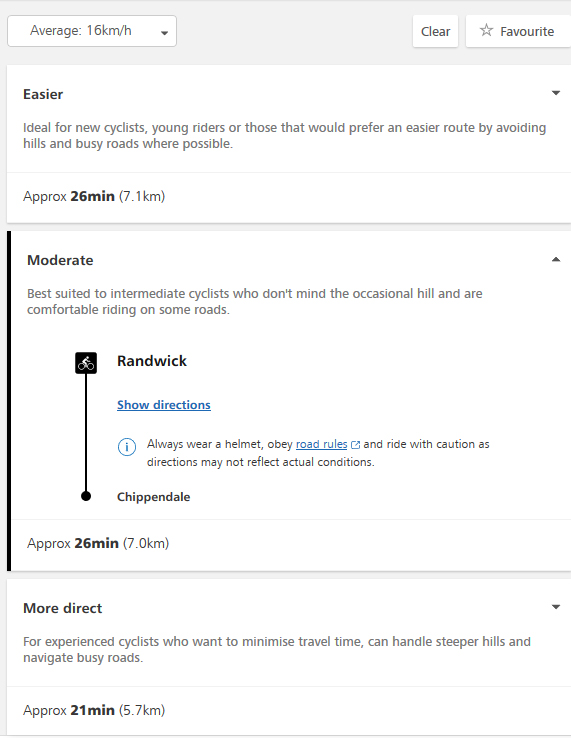Click the Randwick origin label

[x=152, y=361]
